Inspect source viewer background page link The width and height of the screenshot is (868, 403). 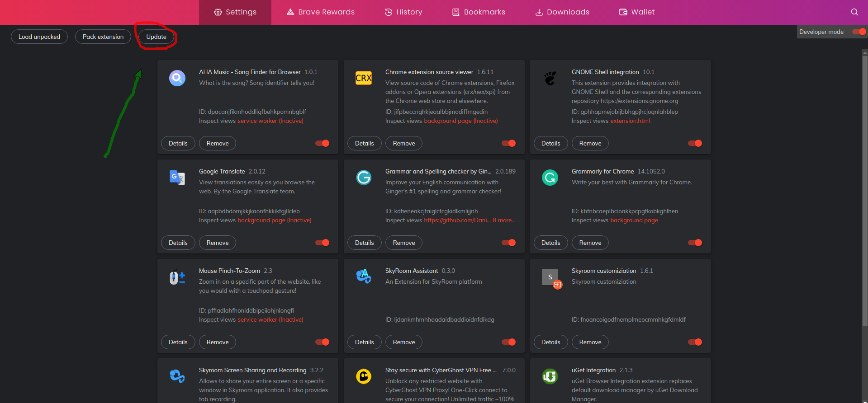point(461,121)
